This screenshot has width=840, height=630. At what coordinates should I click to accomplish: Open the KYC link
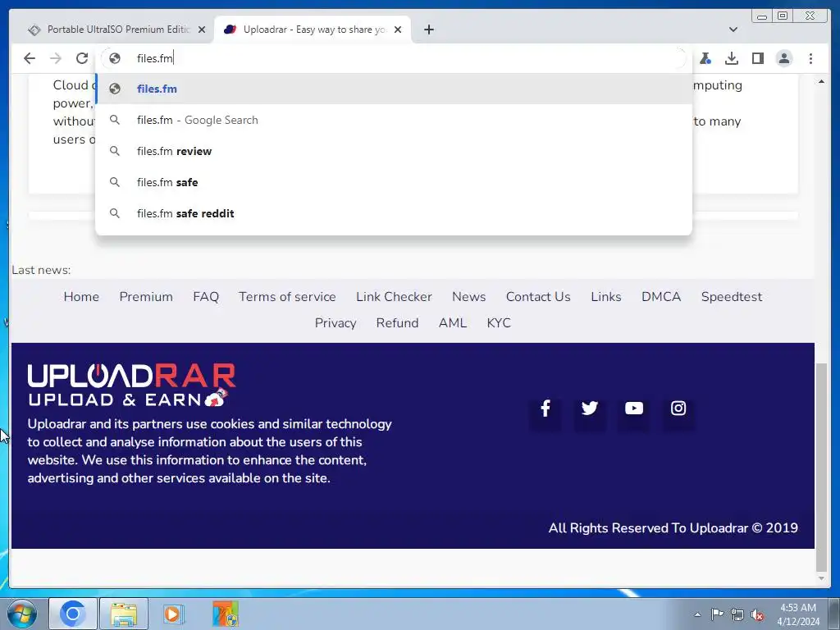[x=499, y=323]
